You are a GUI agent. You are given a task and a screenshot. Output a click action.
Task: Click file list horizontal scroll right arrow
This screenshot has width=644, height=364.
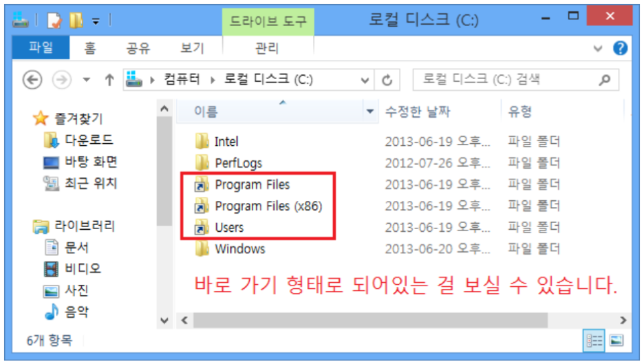pyautogui.click(x=623, y=321)
